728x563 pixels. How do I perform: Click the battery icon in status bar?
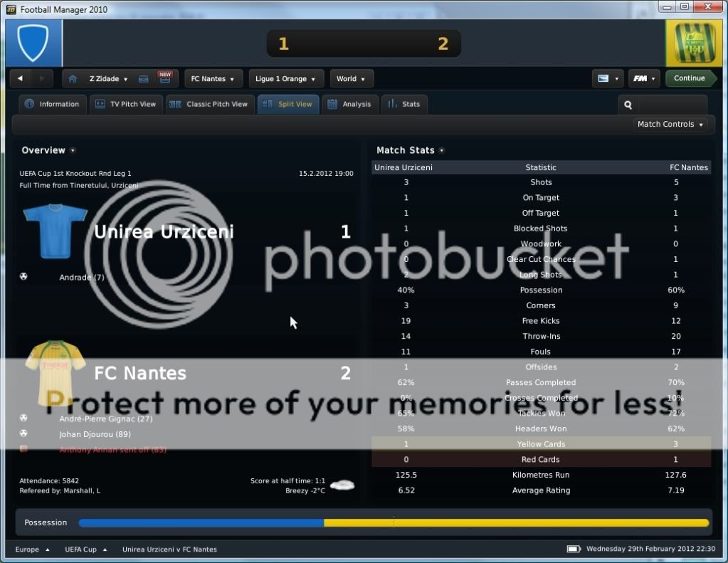574,549
